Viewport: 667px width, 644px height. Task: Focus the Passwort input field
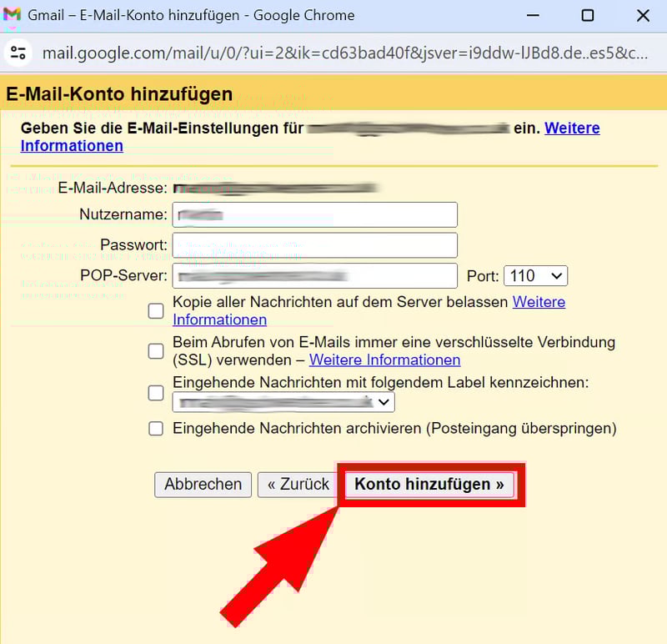(x=315, y=245)
